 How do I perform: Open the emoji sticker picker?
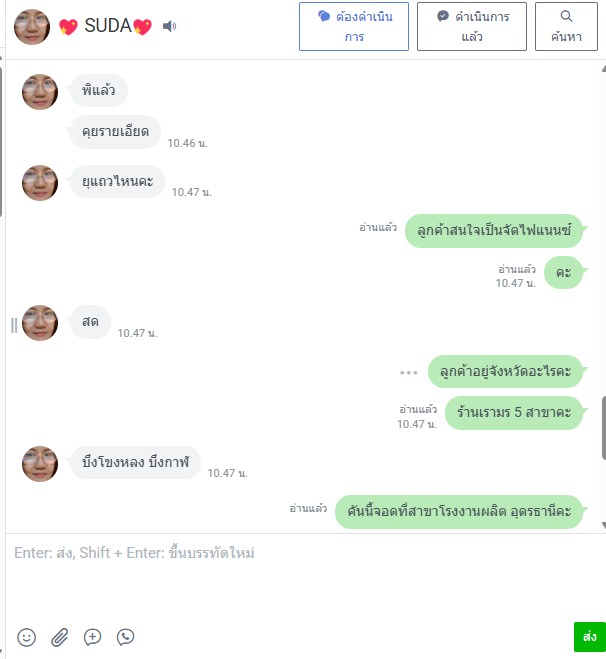(x=26, y=637)
